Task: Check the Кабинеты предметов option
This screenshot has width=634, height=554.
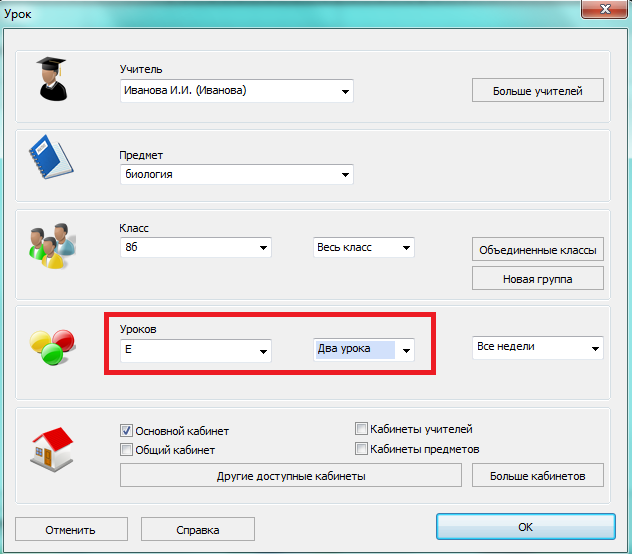Action: coord(361,449)
